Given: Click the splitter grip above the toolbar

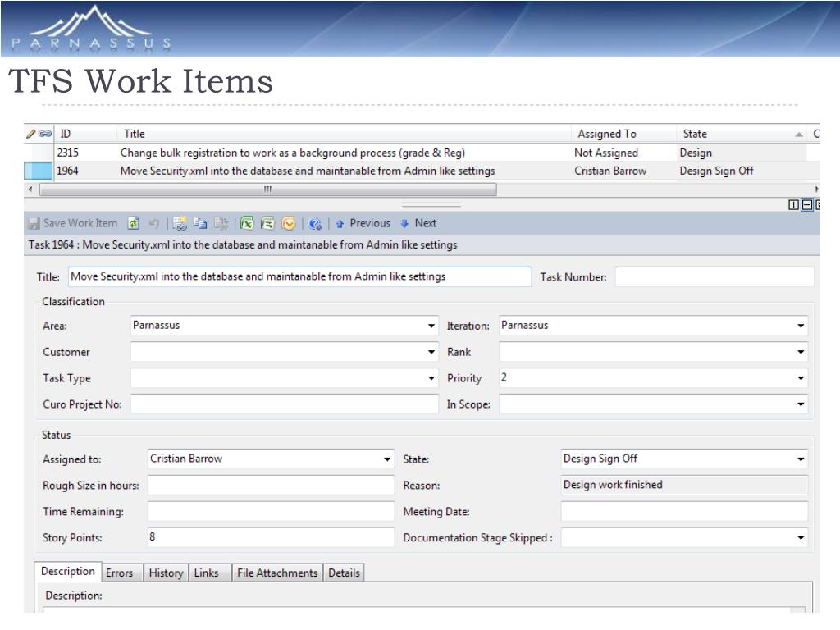Looking at the screenshot, I should 431,204.
